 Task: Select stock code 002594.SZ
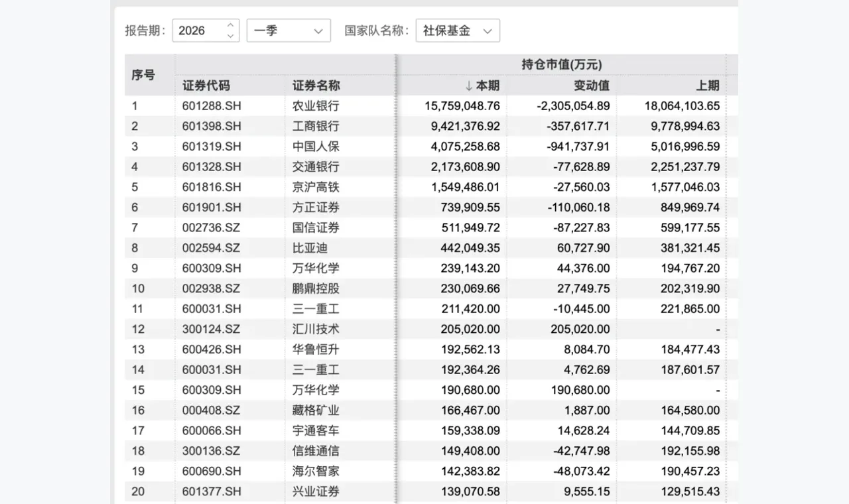point(212,248)
